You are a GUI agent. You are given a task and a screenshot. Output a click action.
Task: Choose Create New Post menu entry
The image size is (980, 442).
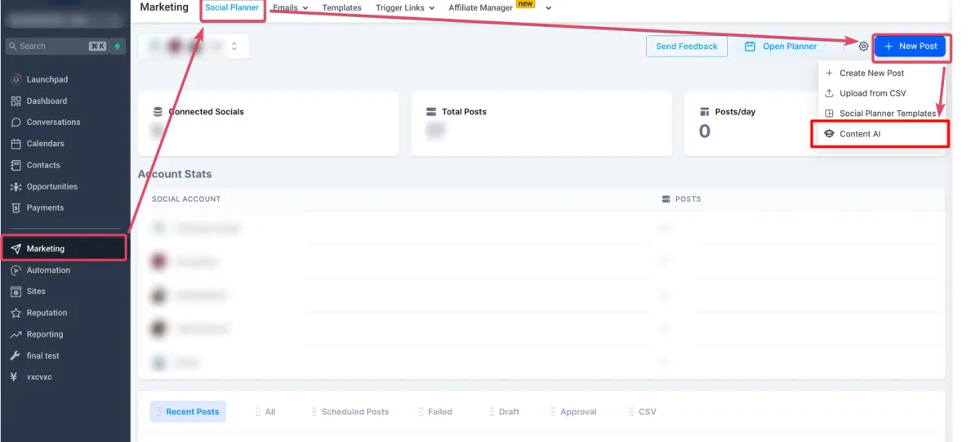tap(884, 73)
